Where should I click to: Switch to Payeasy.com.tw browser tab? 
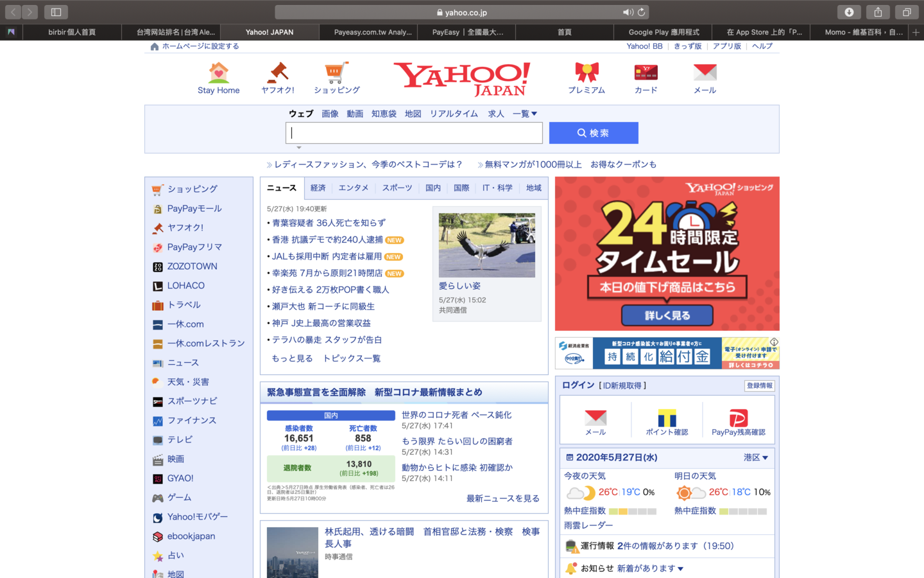pyautogui.click(x=368, y=32)
